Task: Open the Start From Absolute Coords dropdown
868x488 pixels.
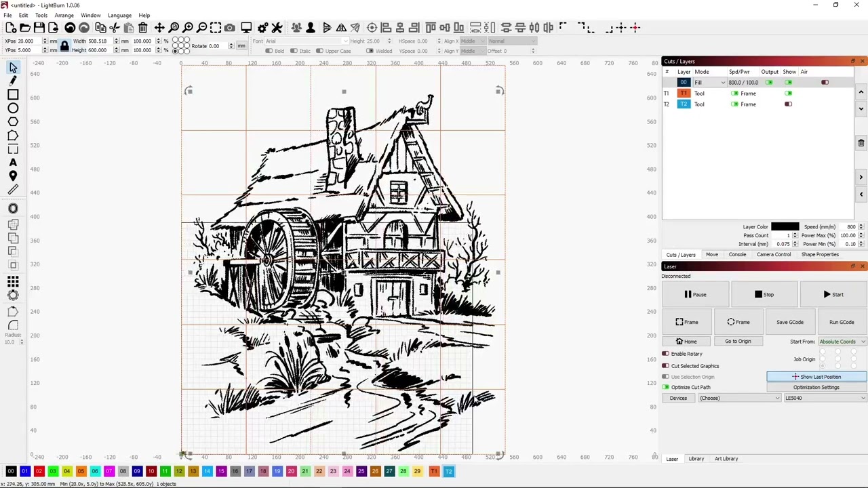Action: (x=842, y=342)
